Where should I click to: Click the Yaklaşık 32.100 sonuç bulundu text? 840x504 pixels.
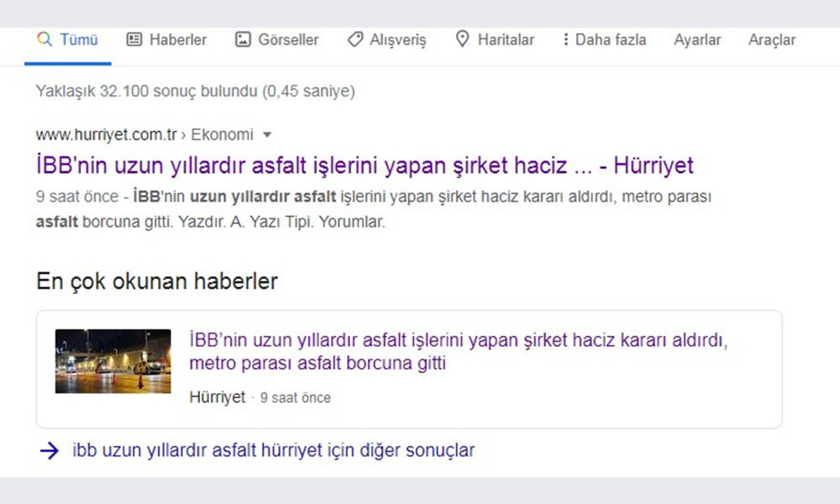click(196, 91)
